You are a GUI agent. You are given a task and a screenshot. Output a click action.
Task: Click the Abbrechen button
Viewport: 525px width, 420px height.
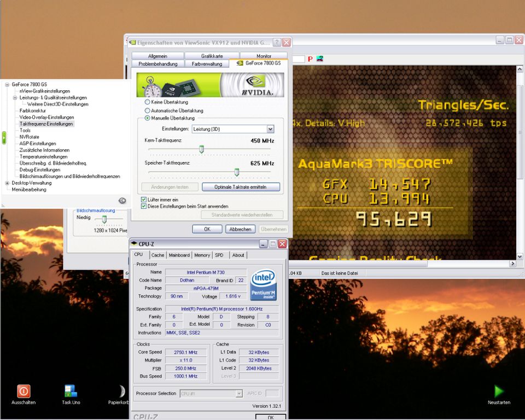coord(240,229)
